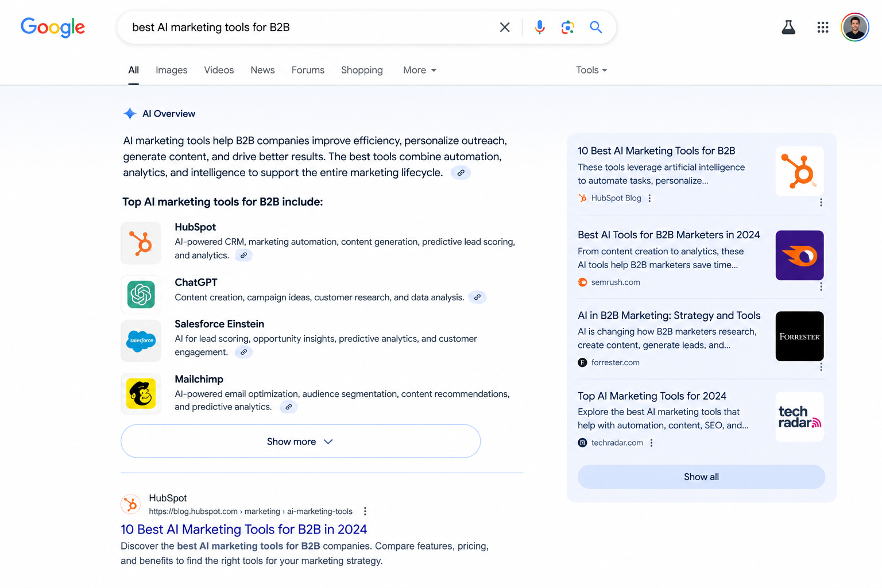Open '10 Best AI Marketing Tools for B2B in 2024' result
Viewport: 882px width, 588px height.
243,529
